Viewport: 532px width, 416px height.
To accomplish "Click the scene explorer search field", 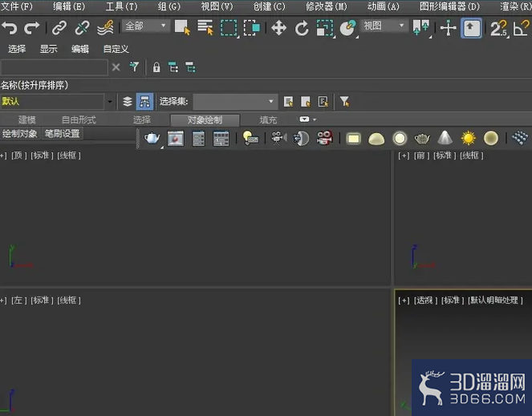I will (55, 67).
